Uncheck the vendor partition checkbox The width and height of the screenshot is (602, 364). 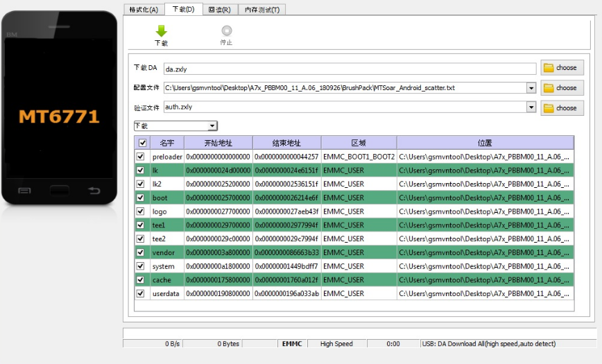coord(141,252)
